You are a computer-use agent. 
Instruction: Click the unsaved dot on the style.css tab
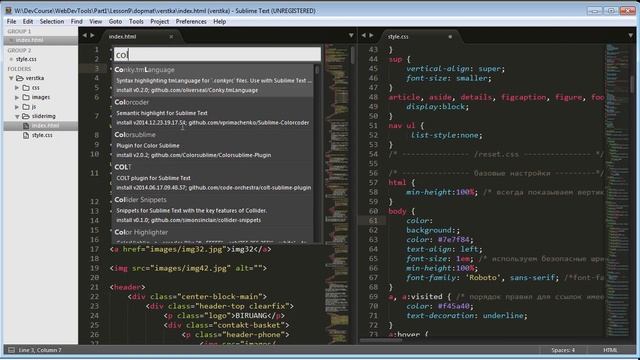[x=450, y=37]
